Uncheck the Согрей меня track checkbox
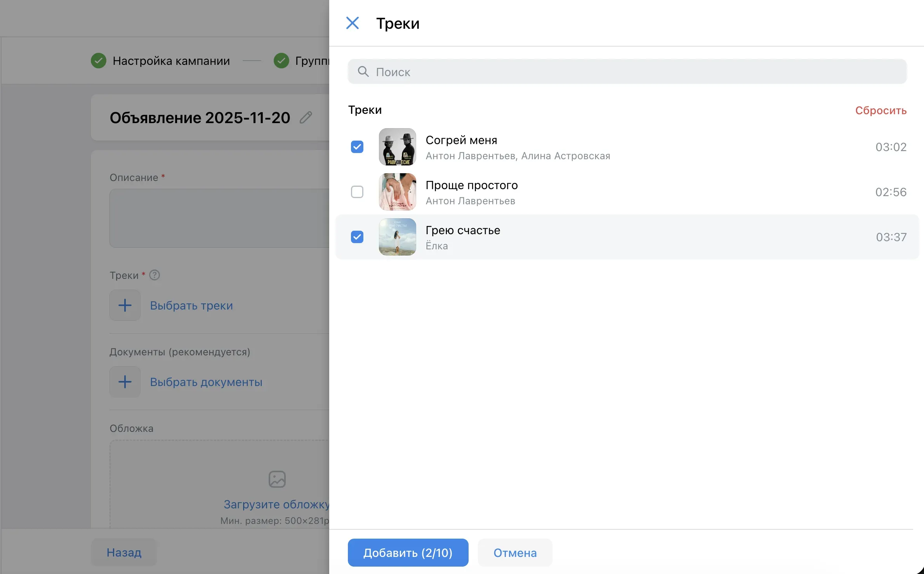The width and height of the screenshot is (924, 574). point(357,147)
